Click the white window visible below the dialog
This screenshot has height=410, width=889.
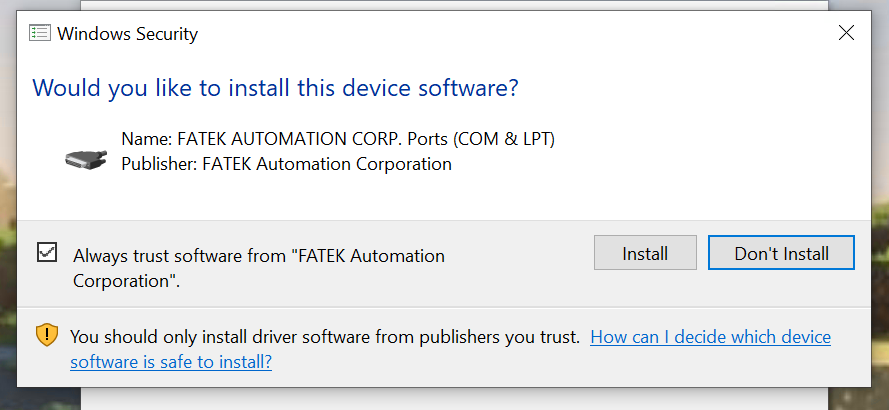[450, 398]
